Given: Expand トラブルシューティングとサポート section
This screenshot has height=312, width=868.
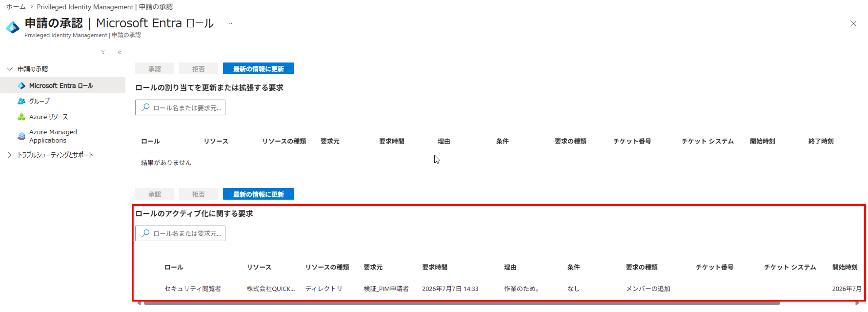Looking at the screenshot, I should (x=10, y=155).
